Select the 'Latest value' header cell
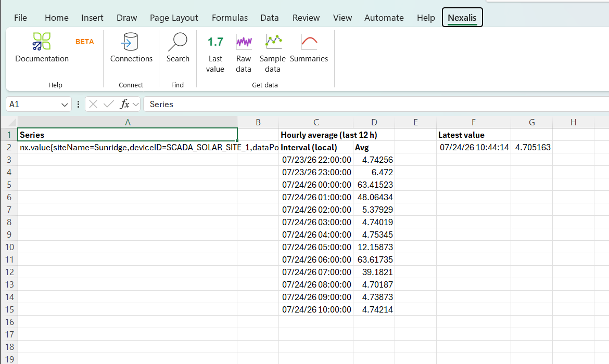The width and height of the screenshot is (609, 364). (474, 135)
